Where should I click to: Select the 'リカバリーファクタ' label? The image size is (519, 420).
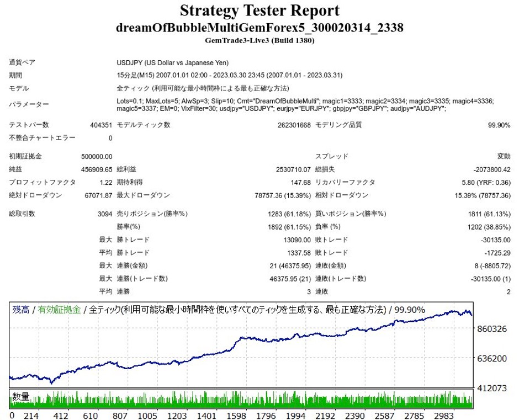point(345,182)
